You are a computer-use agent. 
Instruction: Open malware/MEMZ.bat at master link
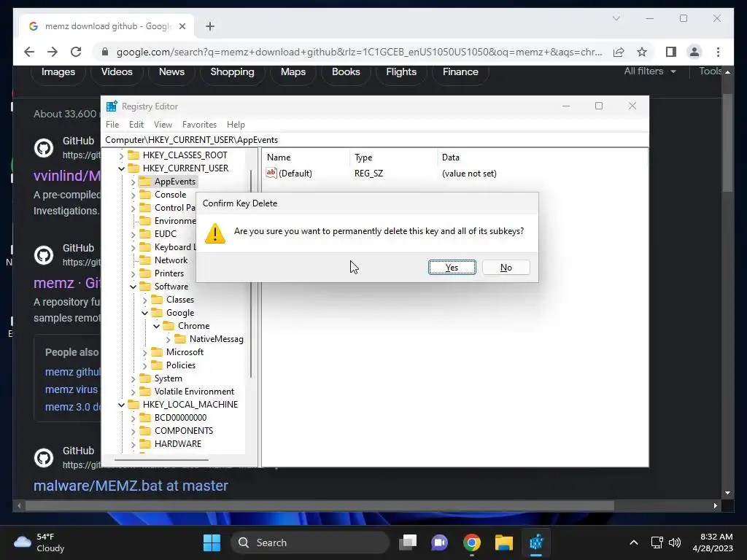[x=131, y=486]
